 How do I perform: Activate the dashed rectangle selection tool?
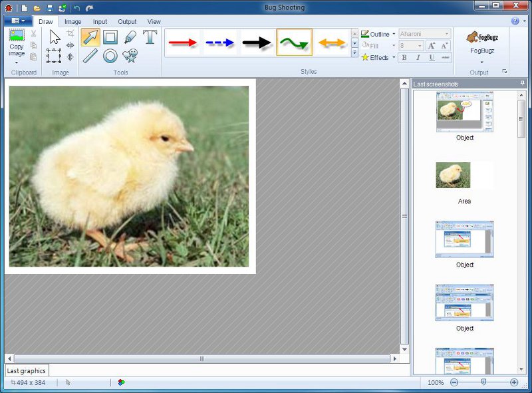coord(55,57)
